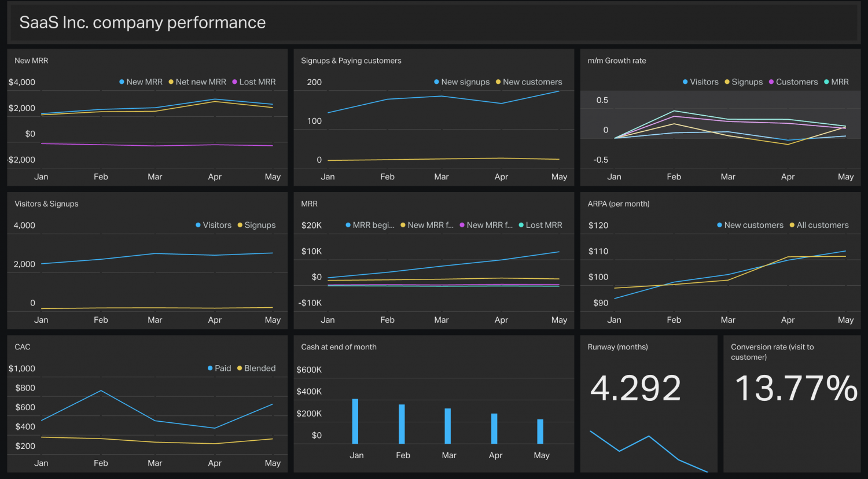Select the ARPA (per month) panel header
Screen dimensions: 868x479
[x=617, y=204]
